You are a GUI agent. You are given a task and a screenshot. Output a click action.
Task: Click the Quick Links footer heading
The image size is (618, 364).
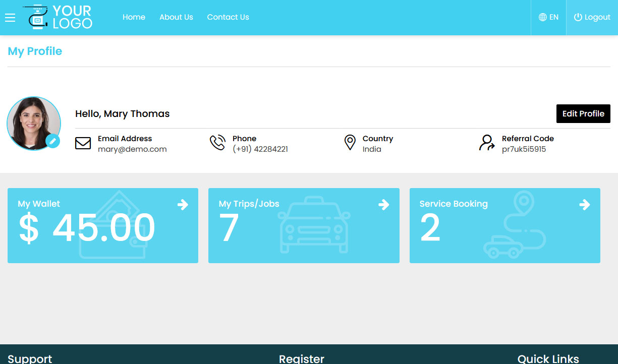coord(548,359)
